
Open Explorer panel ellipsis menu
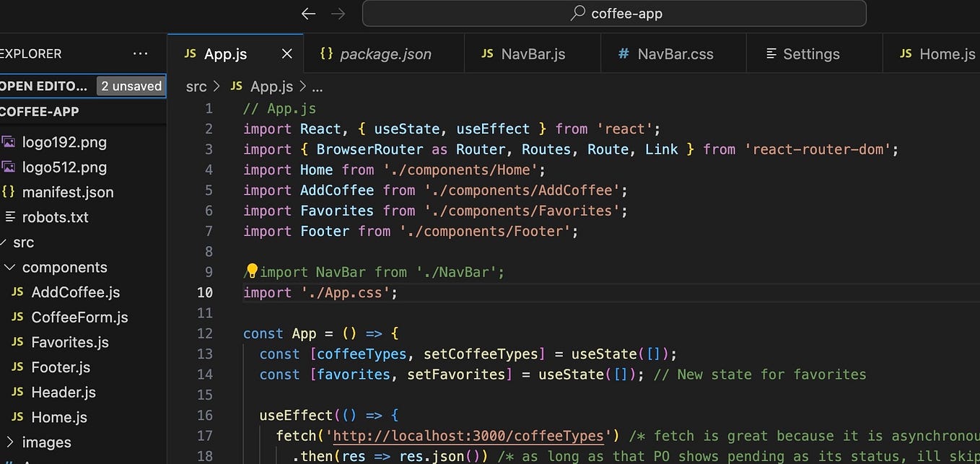pos(141,53)
